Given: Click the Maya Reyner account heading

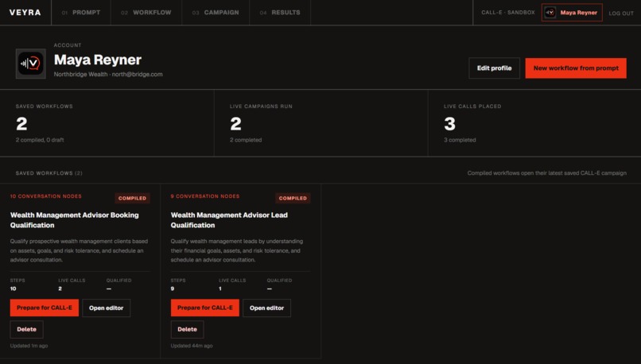Looking at the screenshot, I should coord(98,60).
